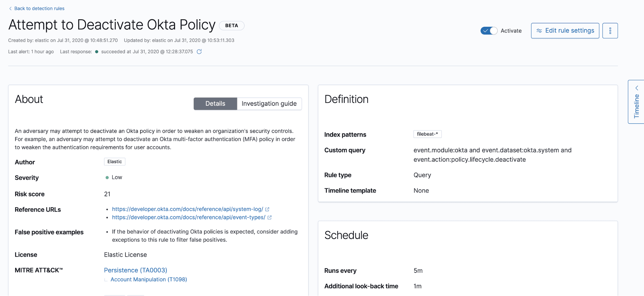
Task: Open the all-actions three-dot menu
Action: point(610,31)
